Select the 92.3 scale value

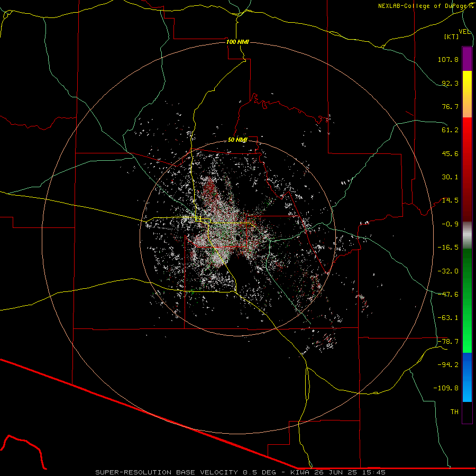click(x=450, y=83)
